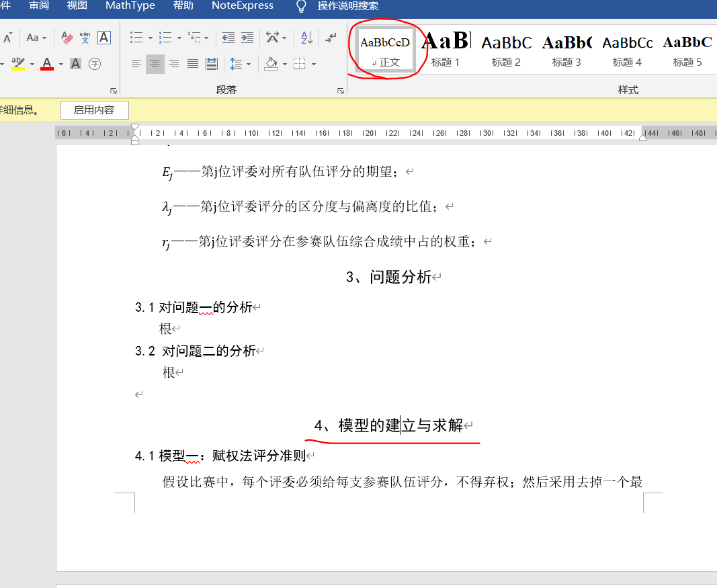Click the 操作说明搜索 search box
Viewport: 717px width, 588px height.
tap(348, 7)
